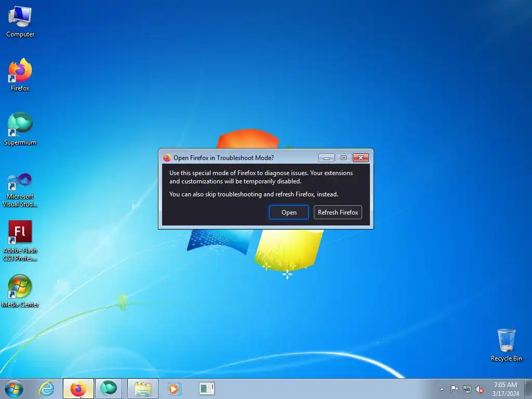Maximize the Troubleshoot Mode dialog

point(343,158)
